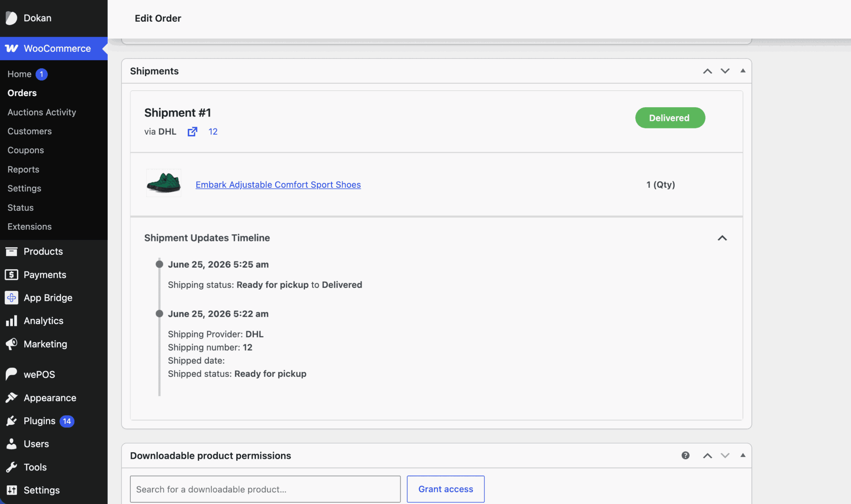
Task: Collapse the Shipment Updates Timeline
Action: (722, 238)
